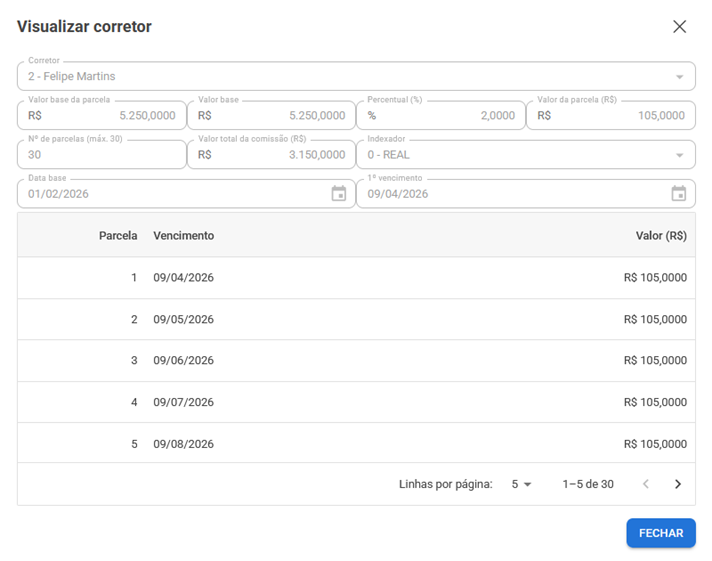Image resolution: width=712 pixels, height=561 pixels.
Task: Focus the Nº de parcelas field
Action: [x=102, y=154]
